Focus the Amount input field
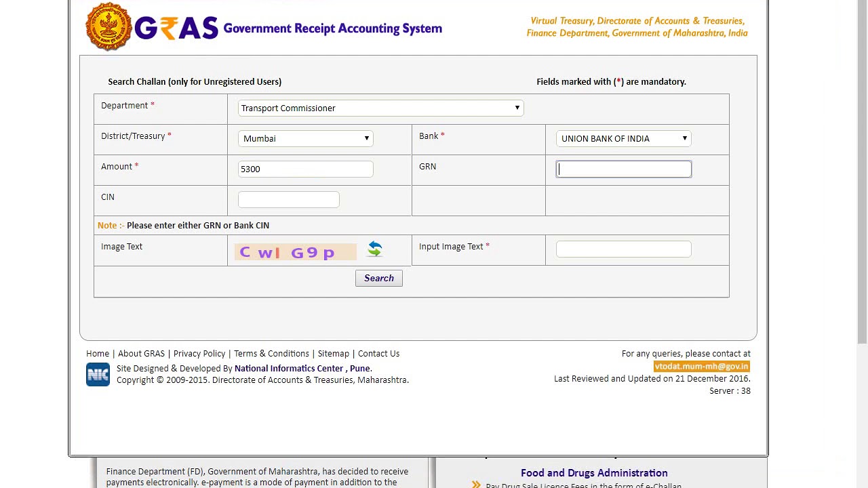868x488 pixels. (305, 169)
